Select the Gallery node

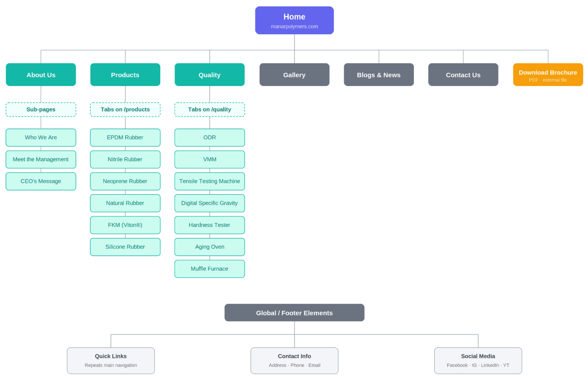[294, 75]
